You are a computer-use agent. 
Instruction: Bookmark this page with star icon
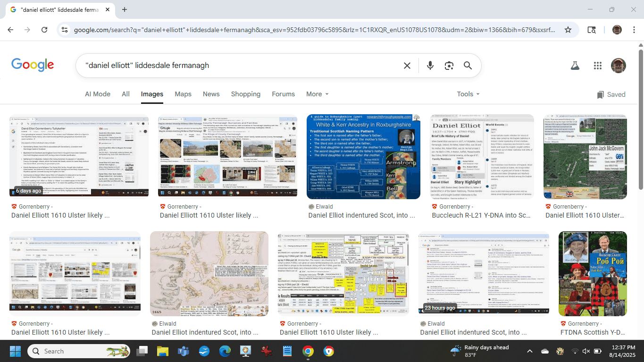[x=568, y=30]
